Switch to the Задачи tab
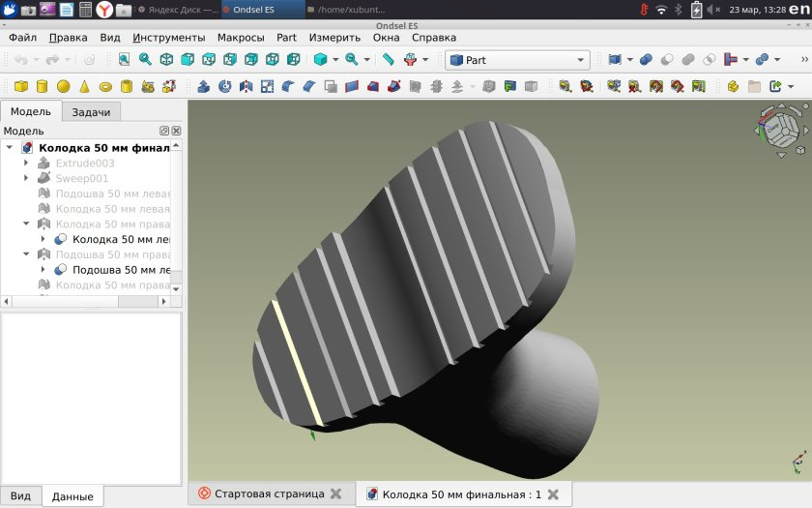The width and height of the screenshot is (812, 508). 91,112
